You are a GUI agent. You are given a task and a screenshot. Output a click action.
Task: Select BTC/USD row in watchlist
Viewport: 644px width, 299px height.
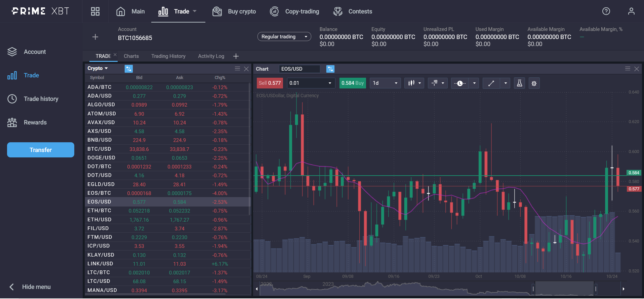(167, 149)
